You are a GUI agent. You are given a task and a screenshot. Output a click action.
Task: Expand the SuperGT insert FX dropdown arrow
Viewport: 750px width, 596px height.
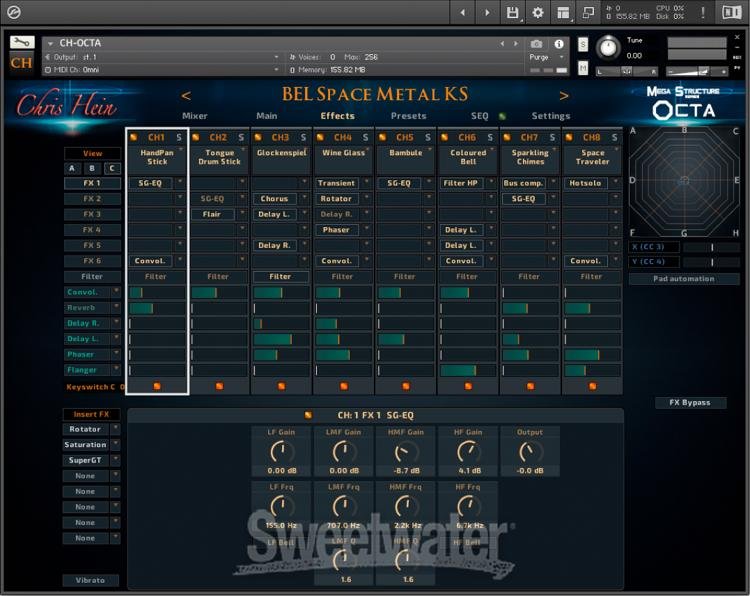coord(115,460)
